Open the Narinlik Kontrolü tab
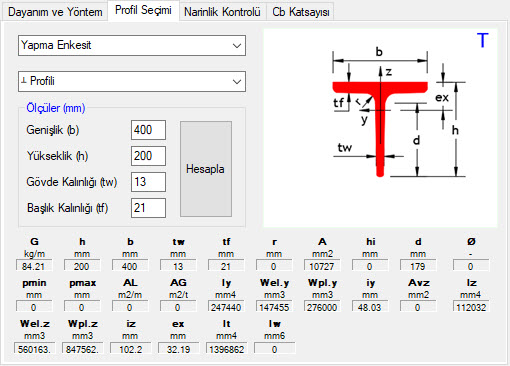This screenshot has width=510, height=366. pyautogui.click(x=222, y=12)
